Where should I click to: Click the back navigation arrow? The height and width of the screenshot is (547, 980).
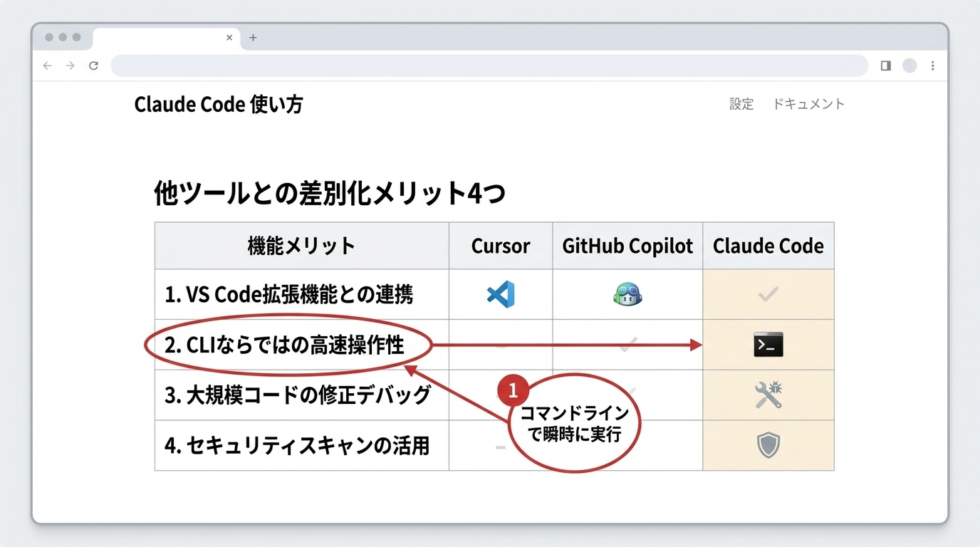(47, 65)
